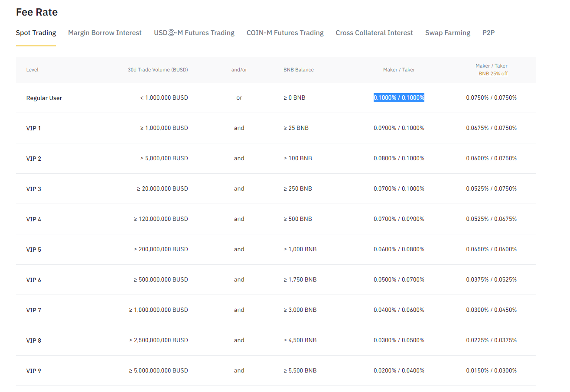Switch to the Swap Farming tab
570x392 pixels.
[448, 33]
